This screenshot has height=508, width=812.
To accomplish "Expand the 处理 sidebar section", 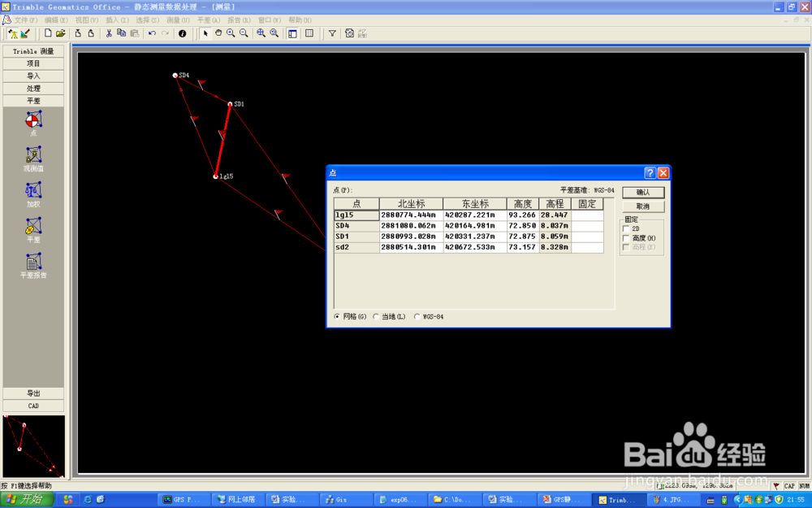I will [33, 89].
